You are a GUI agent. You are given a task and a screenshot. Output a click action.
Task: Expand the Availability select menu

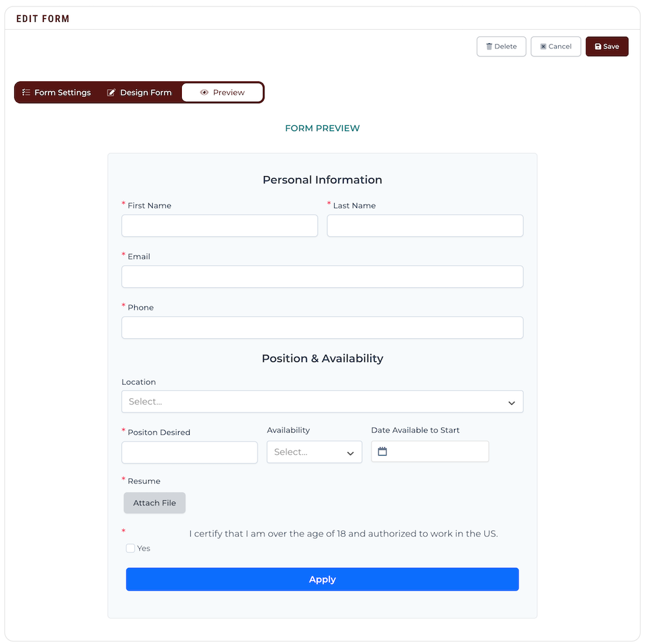(314, 452)
